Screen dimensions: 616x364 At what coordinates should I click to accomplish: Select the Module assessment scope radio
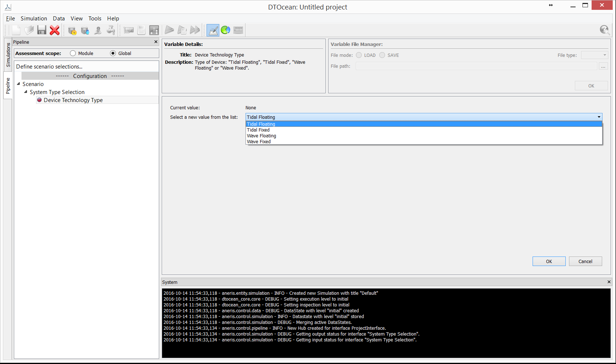click(73, 54)
